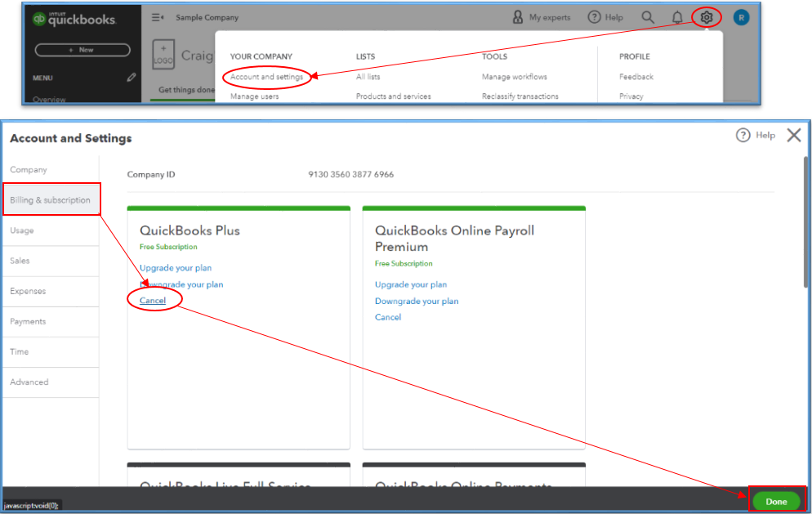Choose Reclassify transactions under Tools
The width and height of the screenshot is (812, 514).
pos(520,96)
